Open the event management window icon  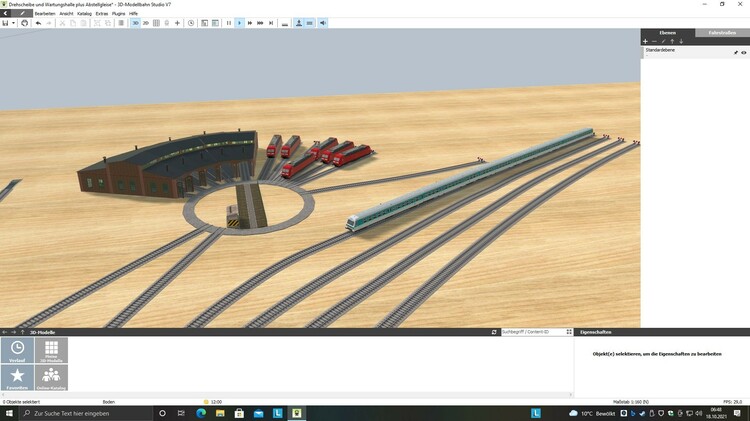point(205,23)
